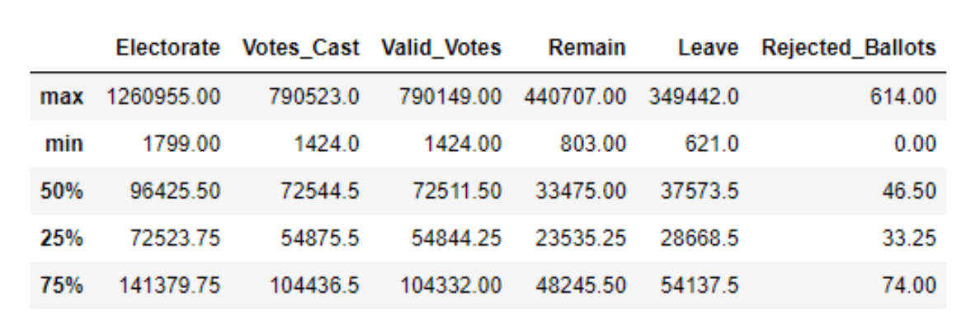The image size is (980, 335).
Task: Click the Valid_Votes column header
Action: tap(441, 48)
